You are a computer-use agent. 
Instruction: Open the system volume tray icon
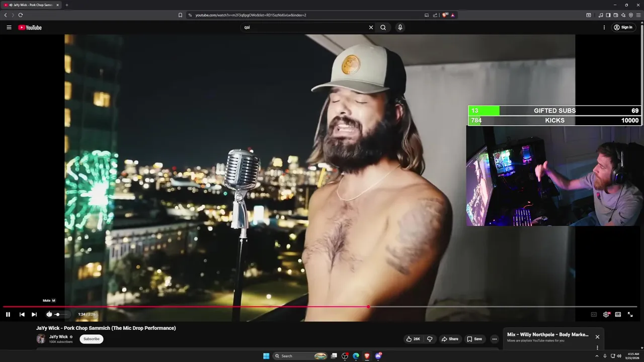coord(619,356)
